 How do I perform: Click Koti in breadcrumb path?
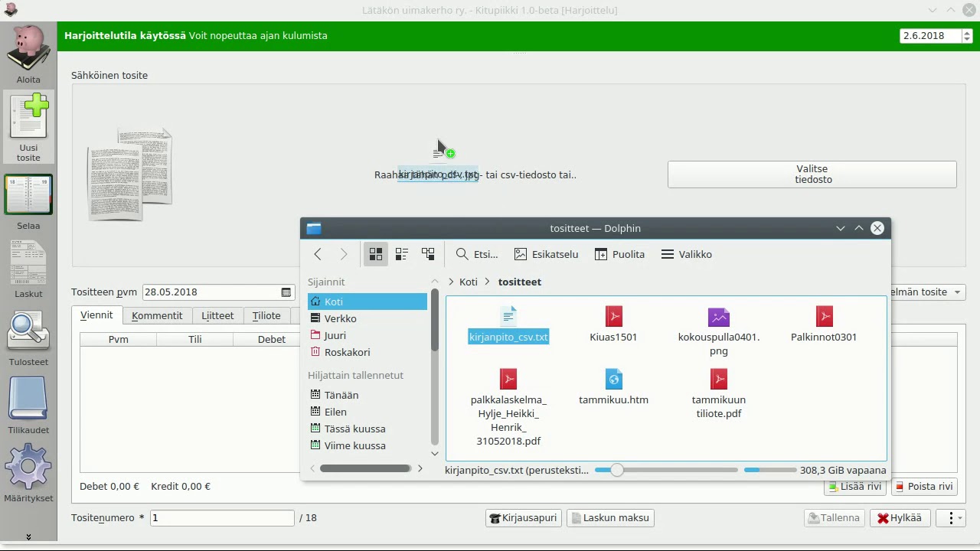point(469,282)
